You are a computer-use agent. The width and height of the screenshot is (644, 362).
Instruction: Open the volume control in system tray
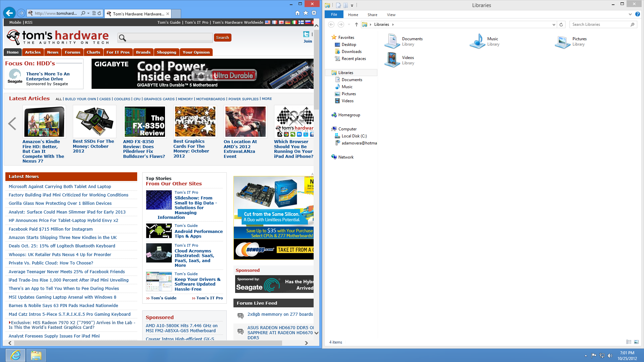coord(610,356)
